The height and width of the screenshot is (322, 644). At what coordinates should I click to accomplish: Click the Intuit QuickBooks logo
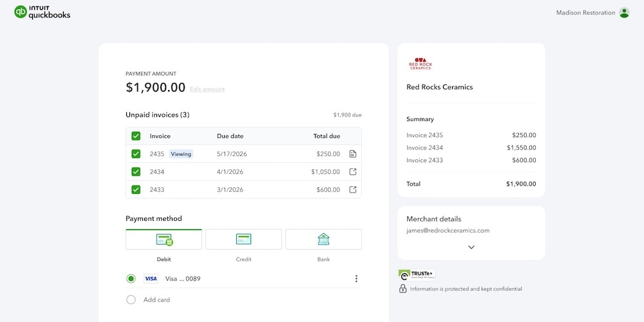click(42, 12)
